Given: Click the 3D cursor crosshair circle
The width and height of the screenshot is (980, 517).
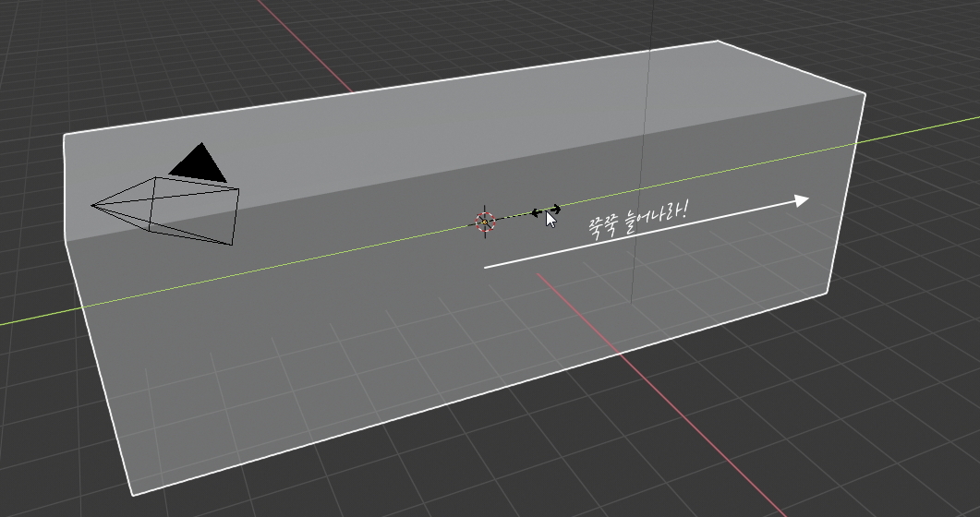Looking at the screenshot, I should [485, 222].
